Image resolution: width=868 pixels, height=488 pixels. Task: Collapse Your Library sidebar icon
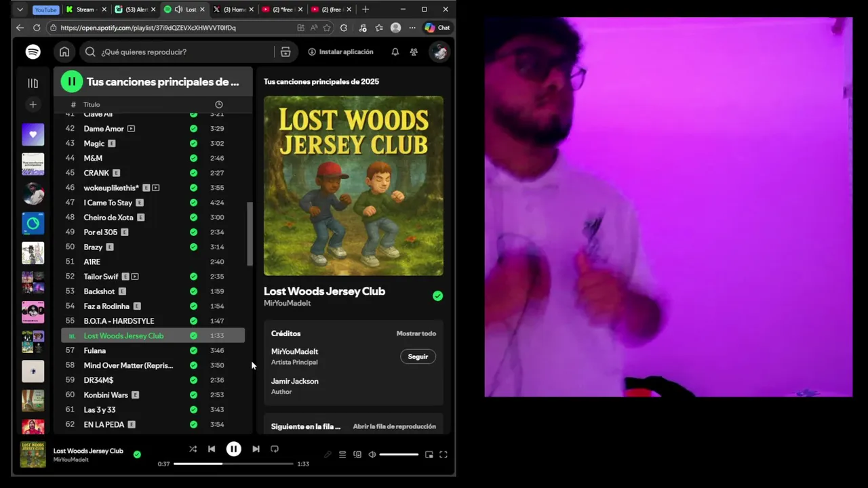(33, 83)
